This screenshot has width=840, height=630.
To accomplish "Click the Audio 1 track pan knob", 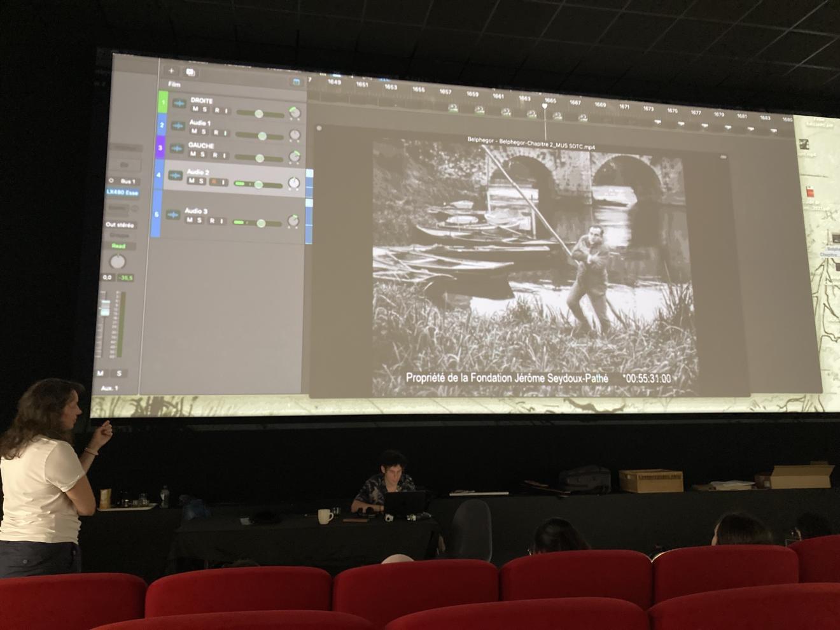I will click(295, 135).
